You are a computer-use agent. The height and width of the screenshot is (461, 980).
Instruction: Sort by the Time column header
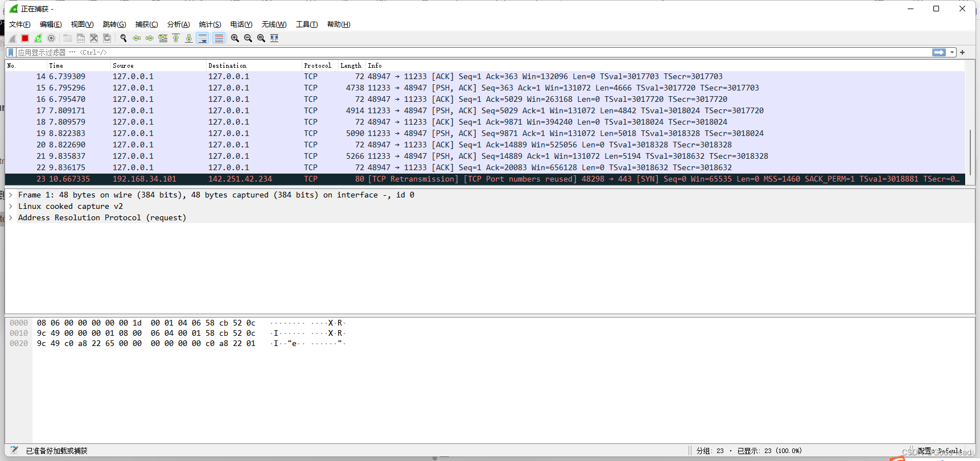pyautogui.click(x=79, y=65)
